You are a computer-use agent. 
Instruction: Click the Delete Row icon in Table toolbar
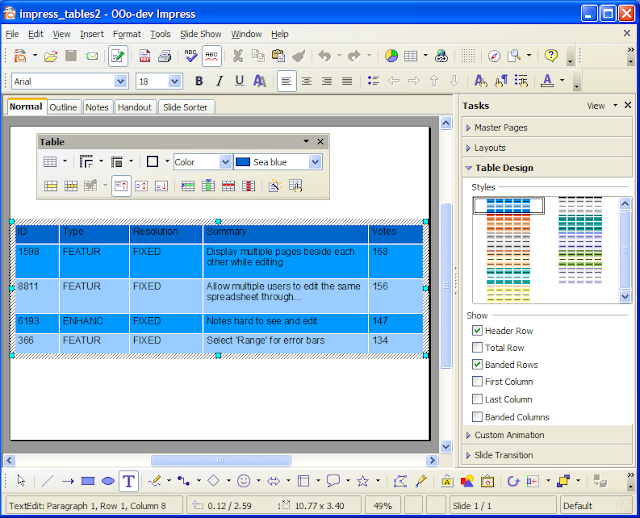pyautogui.click(x=228, y=186)
